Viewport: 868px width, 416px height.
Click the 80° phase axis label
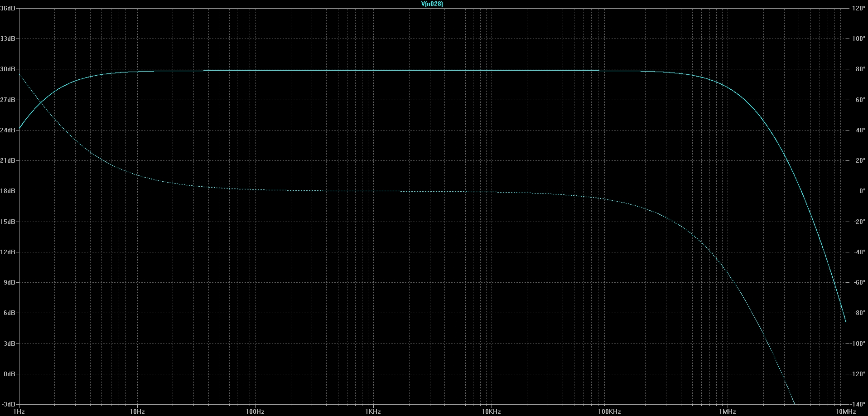(860, 69)
